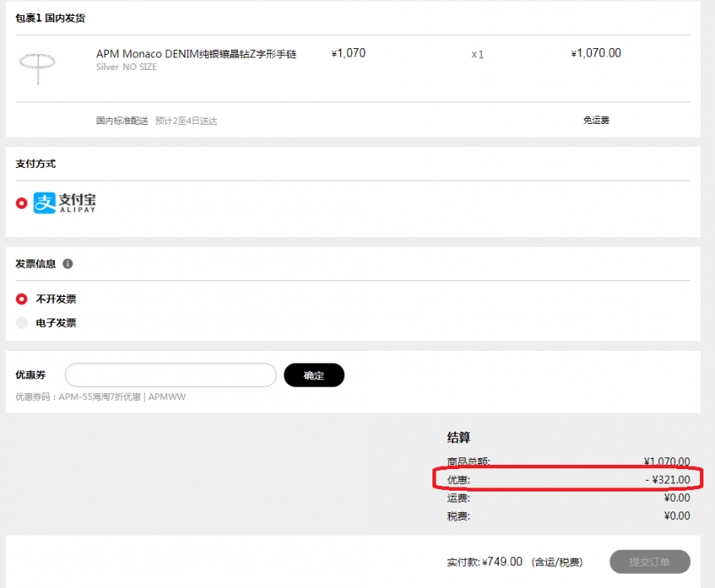Click the -¥321.00 discount amount
715x588 pixels.
click(x=667, y=480)
